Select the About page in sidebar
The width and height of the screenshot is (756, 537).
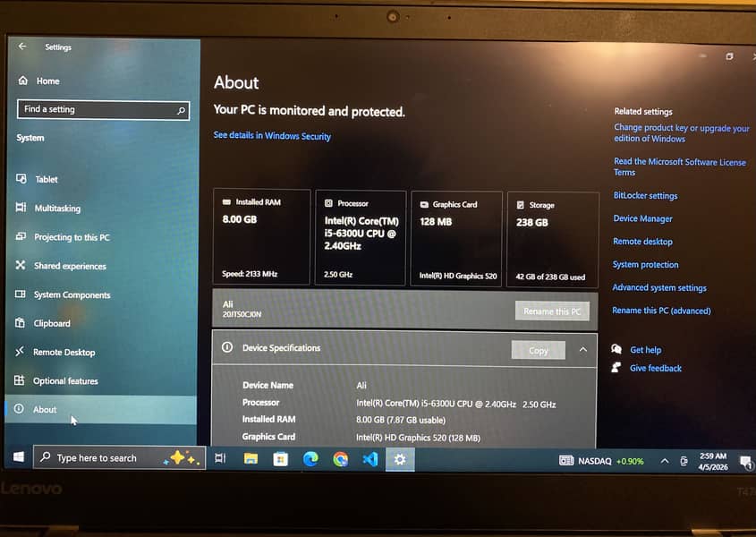100,410
